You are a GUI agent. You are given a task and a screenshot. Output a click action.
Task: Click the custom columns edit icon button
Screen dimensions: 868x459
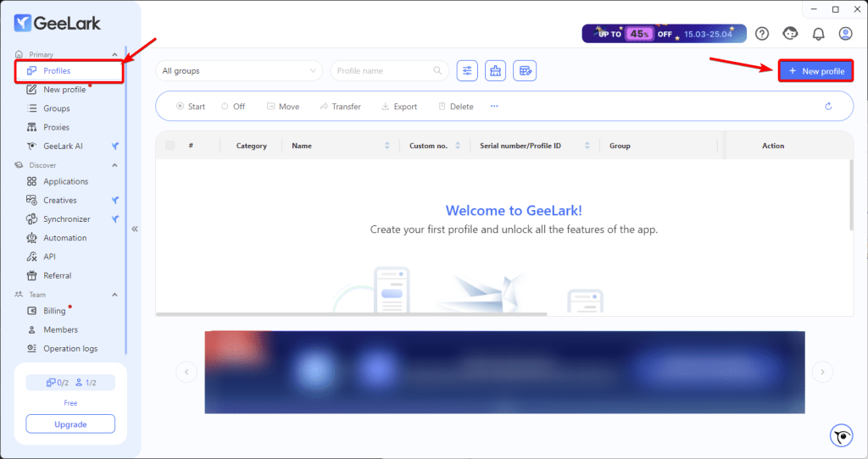[525, 71]
